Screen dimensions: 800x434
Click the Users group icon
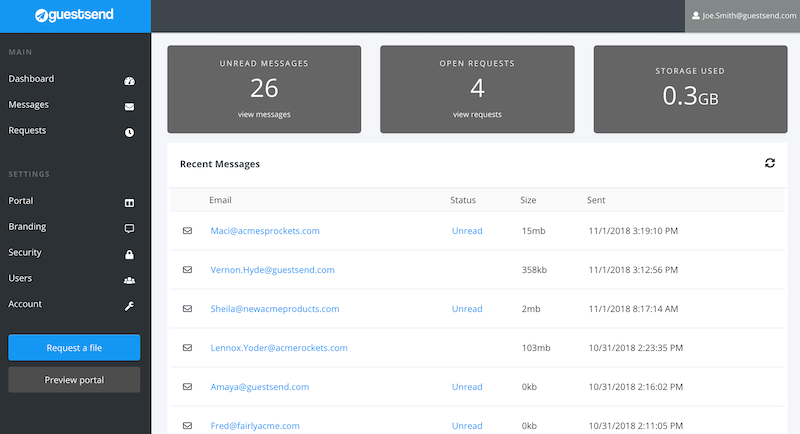click(x=130, y=280)
